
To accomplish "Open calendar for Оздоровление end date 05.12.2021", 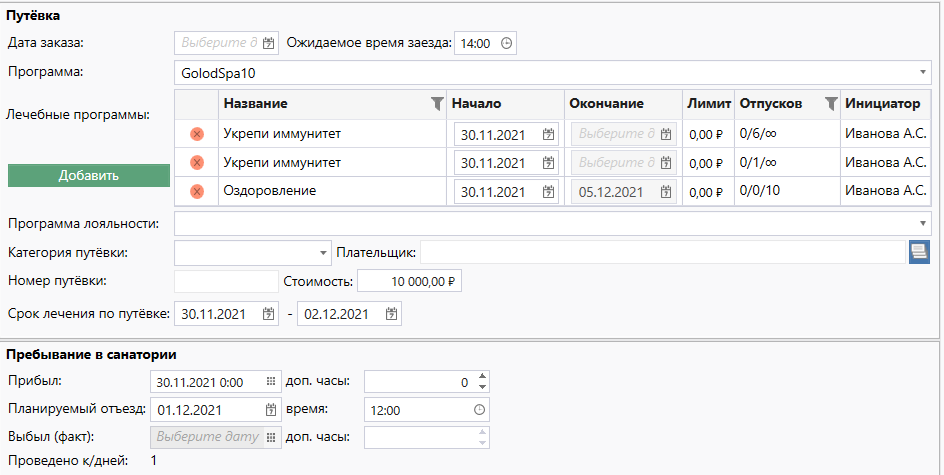I will pos(666,191).
